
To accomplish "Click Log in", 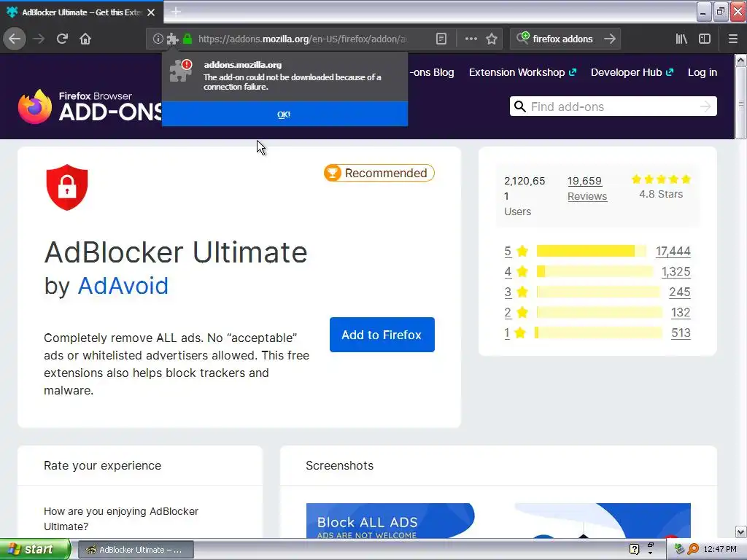I will pyautogui.click(x=703, y=72).
